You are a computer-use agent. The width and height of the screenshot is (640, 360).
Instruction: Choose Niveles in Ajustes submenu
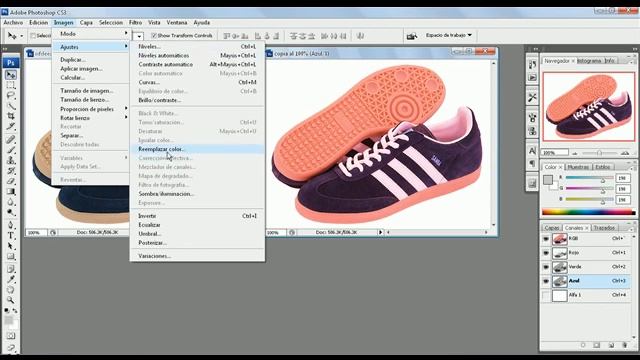coord(197,47)
